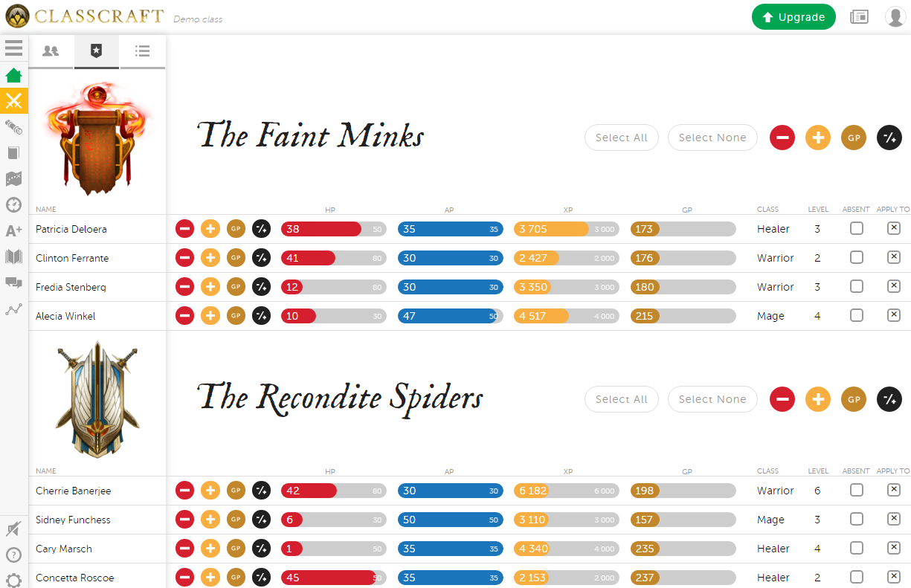The width and height of the screenshot is (911, 588).
Task: Open the A+ grades icon in sidebar
Action: pyautogui.click(x=13, y=230)
